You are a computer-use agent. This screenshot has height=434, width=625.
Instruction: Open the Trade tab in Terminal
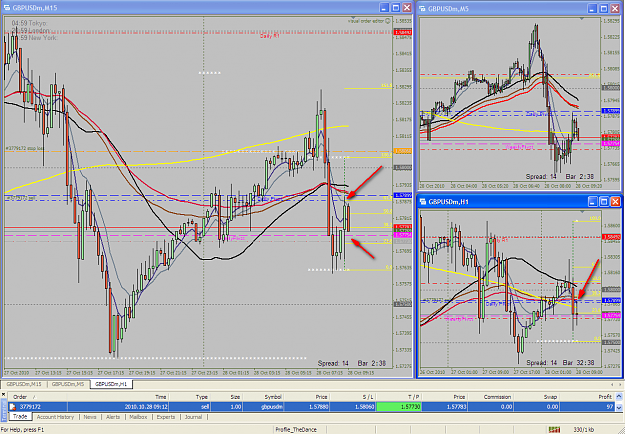point(20,417)
